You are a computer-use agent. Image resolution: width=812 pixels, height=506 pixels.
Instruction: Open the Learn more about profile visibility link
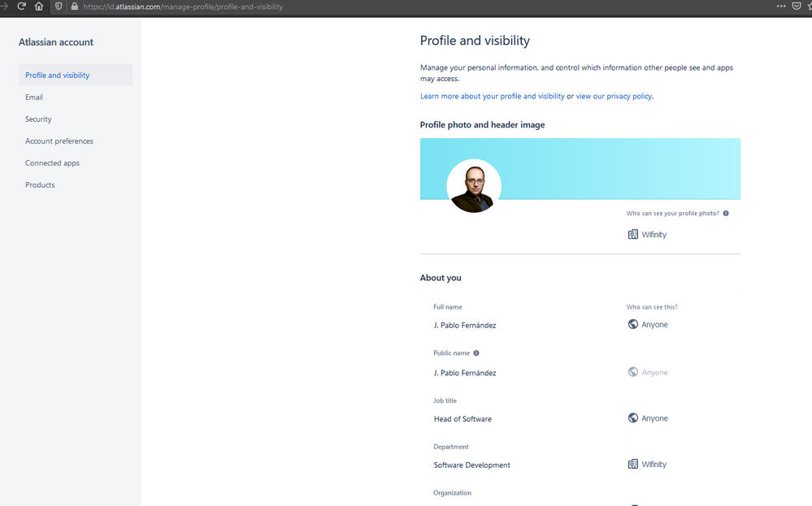pyautogui.click(x=491, y=95)
